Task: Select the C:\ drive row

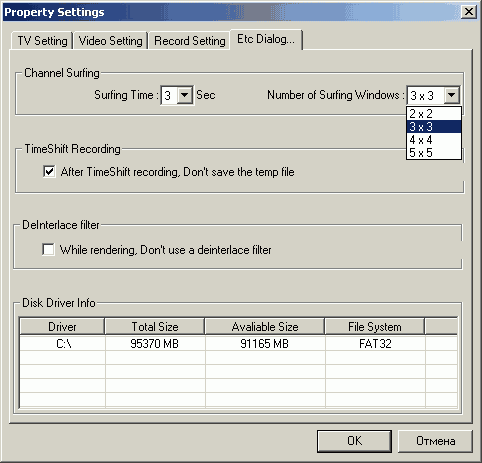Action: [238, 343]
